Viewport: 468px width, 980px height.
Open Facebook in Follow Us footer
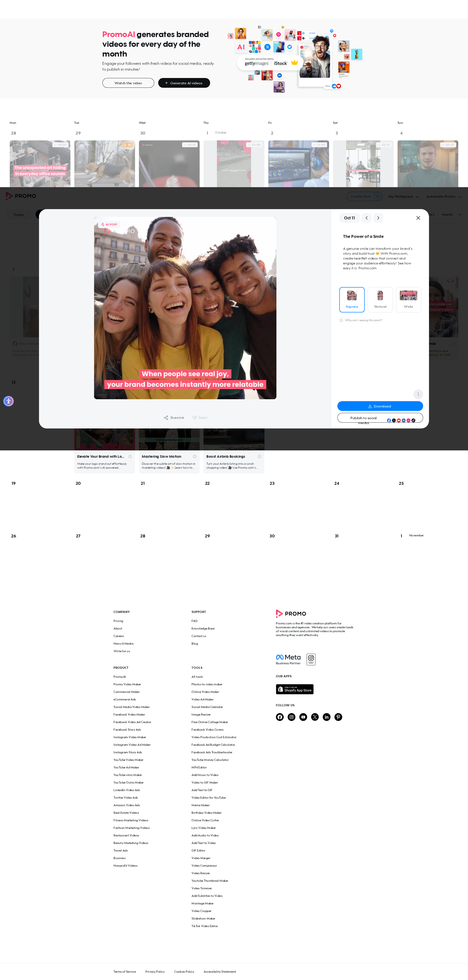[x=280, y=717]
